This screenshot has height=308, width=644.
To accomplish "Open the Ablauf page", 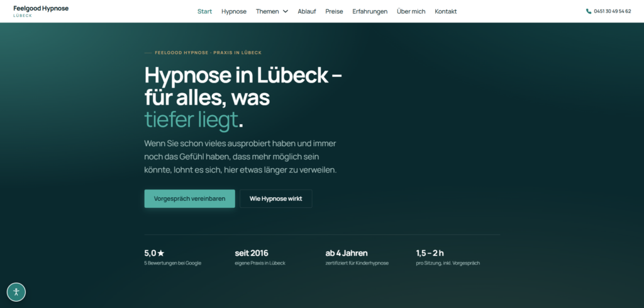I will click(x=307, y=11).
